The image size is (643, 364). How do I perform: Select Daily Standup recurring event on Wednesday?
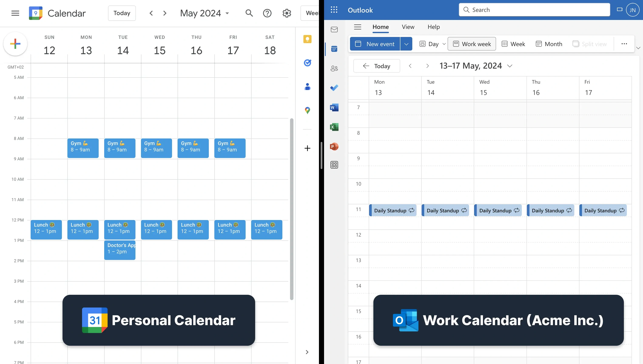(x=498, y=210)
